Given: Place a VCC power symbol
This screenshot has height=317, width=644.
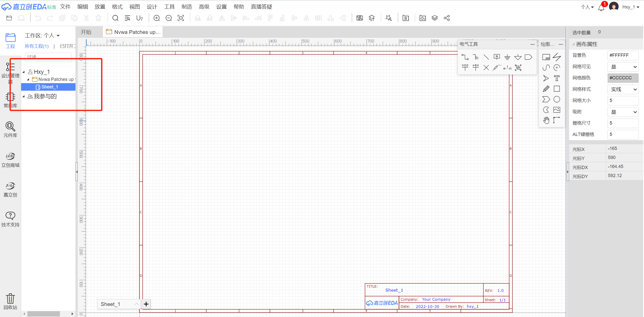Looking at the screenshot, I should click(465, 68).
